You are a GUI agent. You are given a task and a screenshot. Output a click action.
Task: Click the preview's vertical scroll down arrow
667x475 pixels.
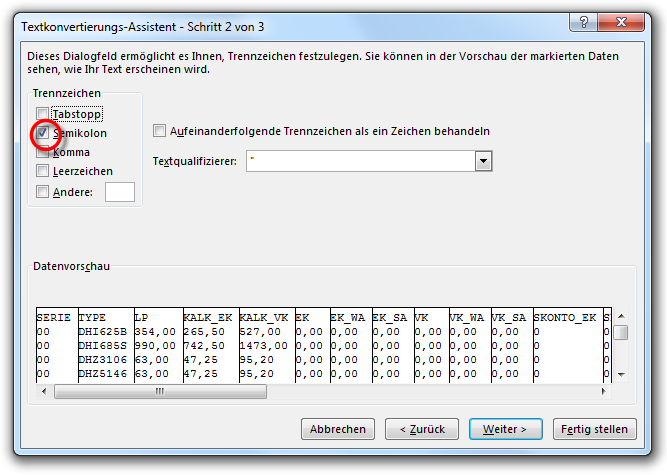pyautogui.click(x=621, y=374)
